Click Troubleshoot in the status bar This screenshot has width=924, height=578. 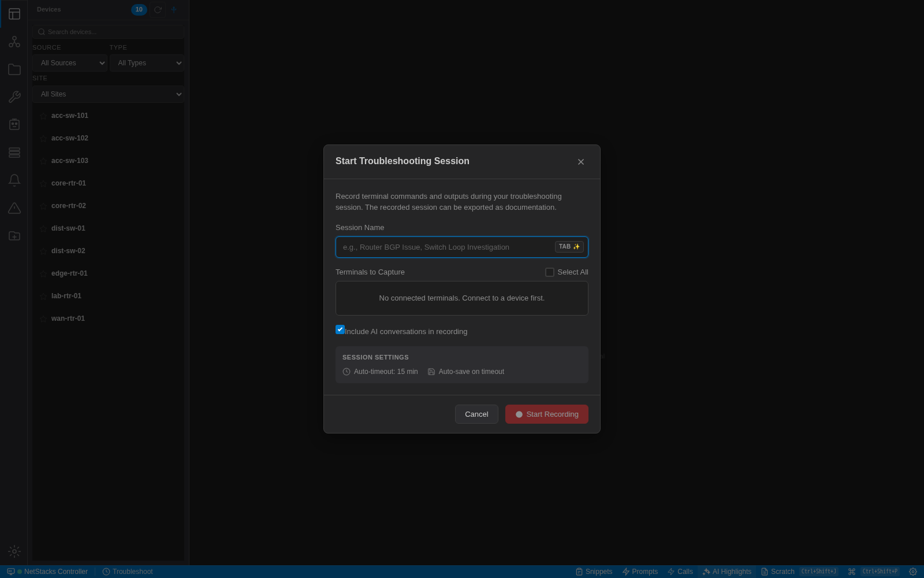click(128, 572)
